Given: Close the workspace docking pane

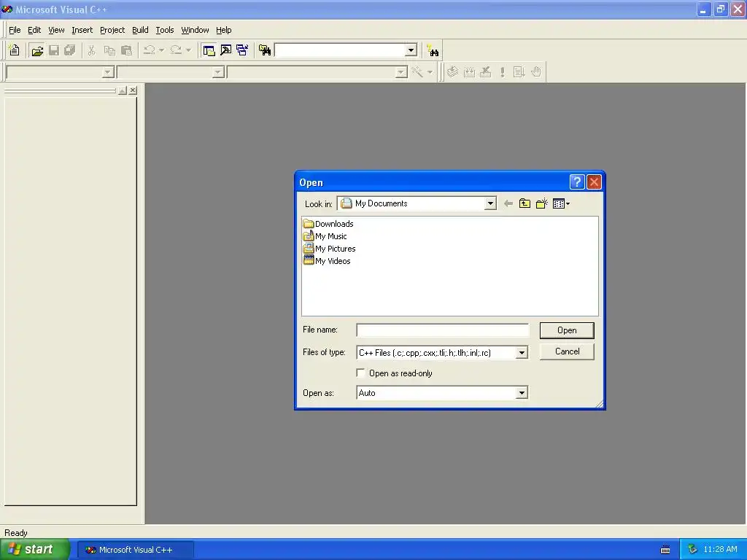Looking at the screenshot, I should click(x=133, y=90).
